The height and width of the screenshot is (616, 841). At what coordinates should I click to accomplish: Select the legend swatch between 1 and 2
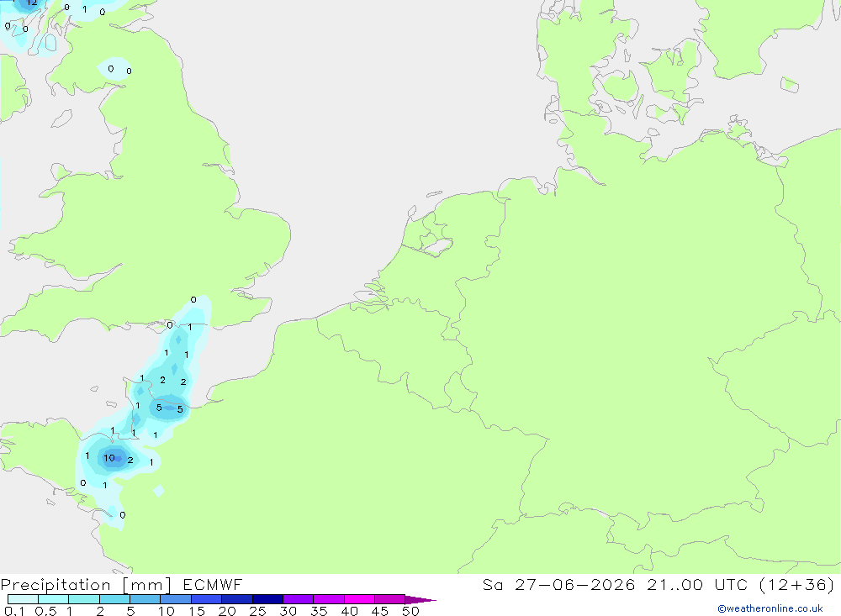tap(83, 599)
